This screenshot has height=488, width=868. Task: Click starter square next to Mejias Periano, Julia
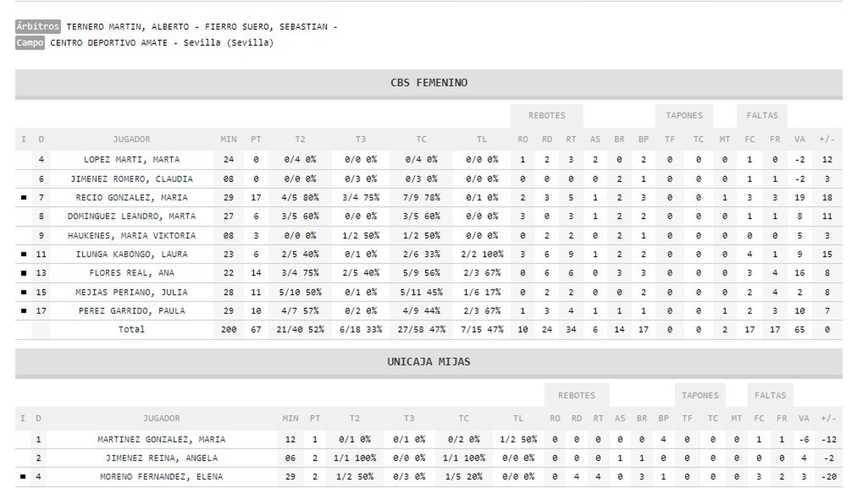23,292
